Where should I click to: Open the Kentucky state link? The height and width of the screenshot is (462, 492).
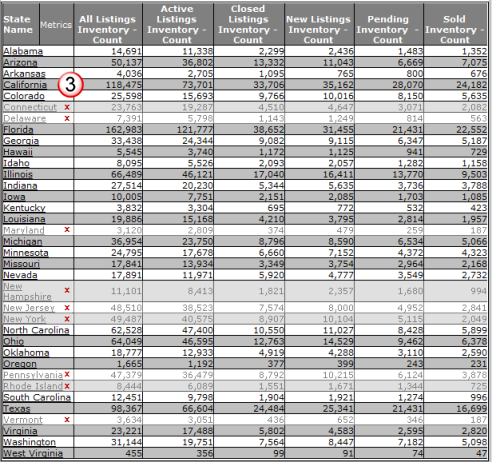(24, 208)
